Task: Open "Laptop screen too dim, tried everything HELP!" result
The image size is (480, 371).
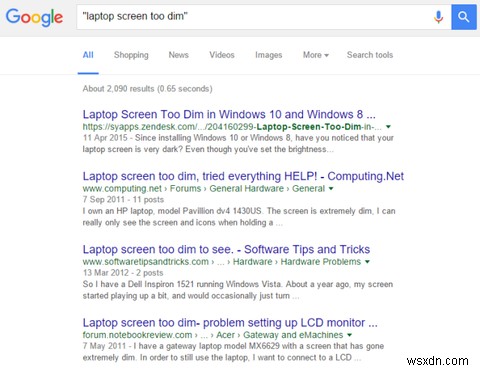Action: pos(243,176)
